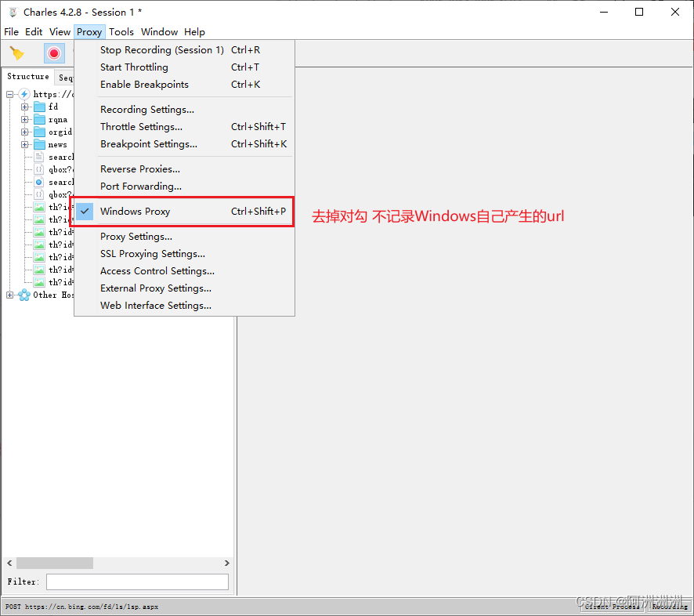Open Throttle Settings...
The width and height of the screenshot is (694, 616).
coord(185,127)
